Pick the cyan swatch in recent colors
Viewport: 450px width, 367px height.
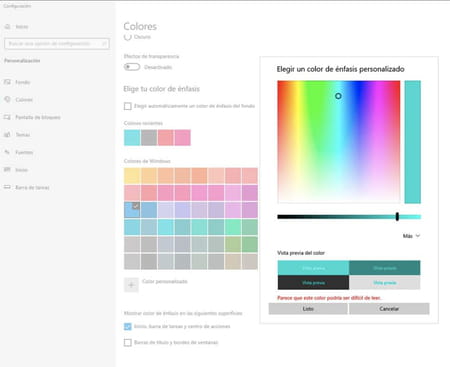(132, 138)
